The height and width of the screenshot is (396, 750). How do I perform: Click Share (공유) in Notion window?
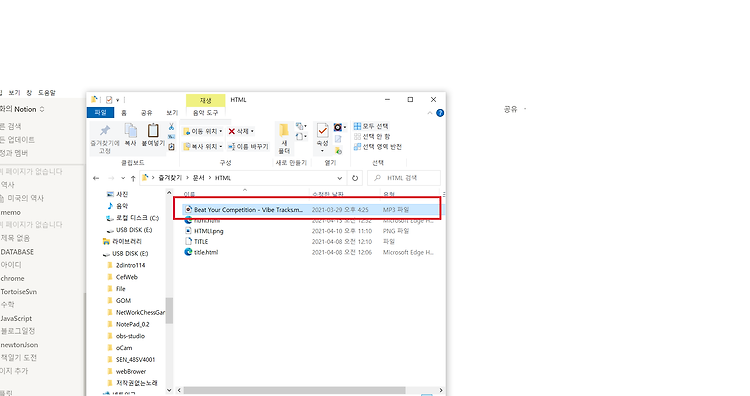tap(510, 109)
